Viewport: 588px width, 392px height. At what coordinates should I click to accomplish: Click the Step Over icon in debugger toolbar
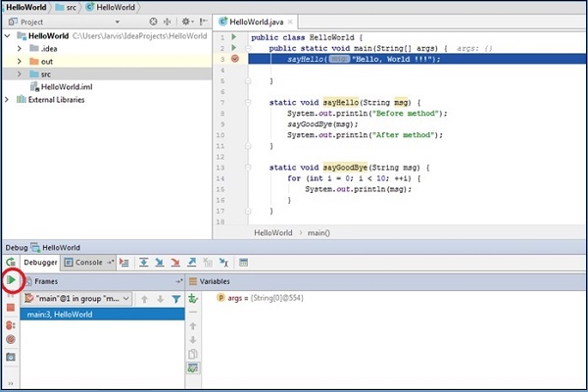click(x=144, y=263)
